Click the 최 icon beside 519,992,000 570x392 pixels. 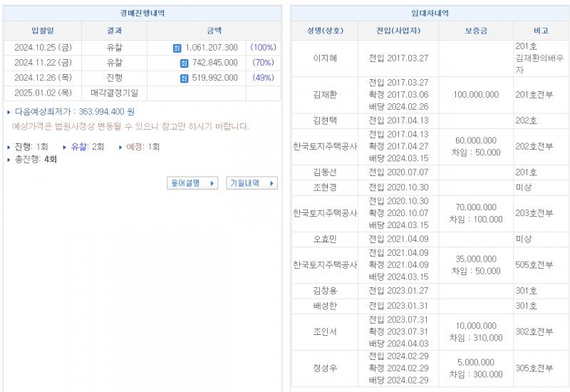pyautogui.click(x=184, y=78)
